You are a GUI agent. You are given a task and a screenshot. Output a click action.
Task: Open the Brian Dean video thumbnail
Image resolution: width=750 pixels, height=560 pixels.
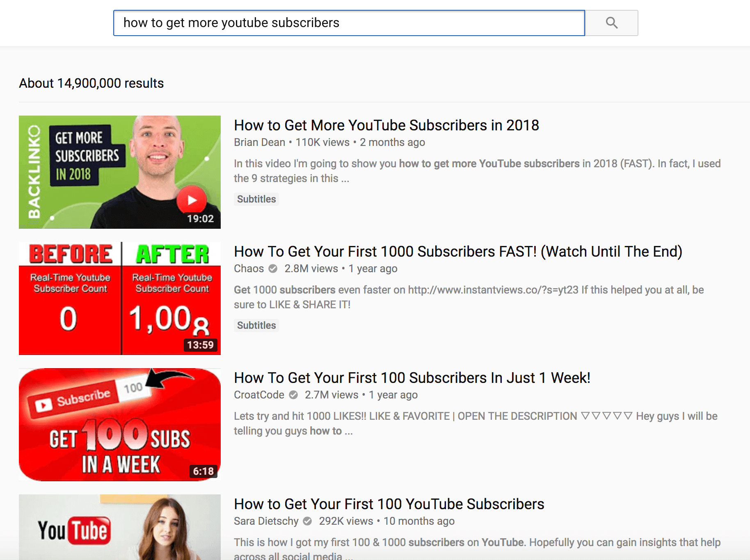pos(120,172)
